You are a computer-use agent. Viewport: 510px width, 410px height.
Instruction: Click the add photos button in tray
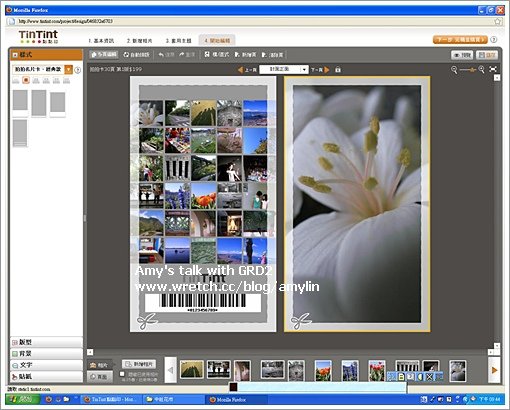tap(139, 364)
